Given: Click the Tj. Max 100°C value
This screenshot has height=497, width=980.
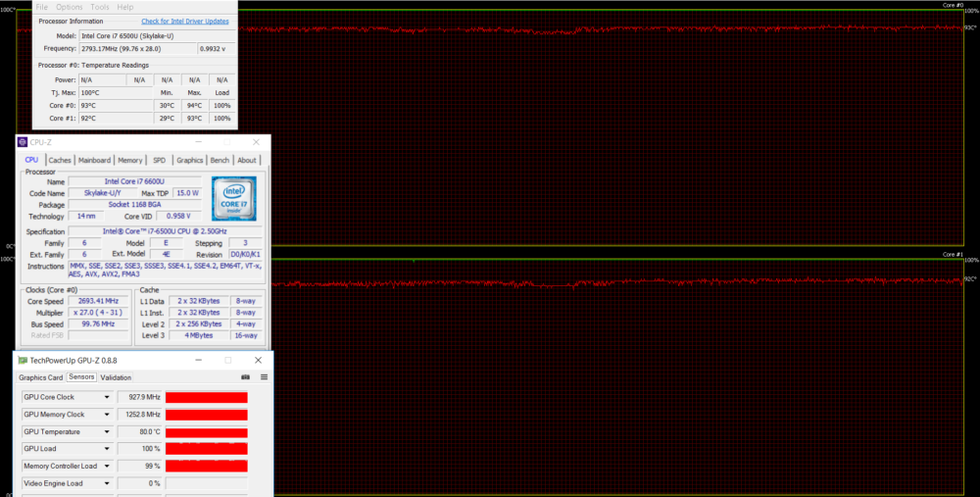Looking at the screenshot, I should (x=116, y=92).
